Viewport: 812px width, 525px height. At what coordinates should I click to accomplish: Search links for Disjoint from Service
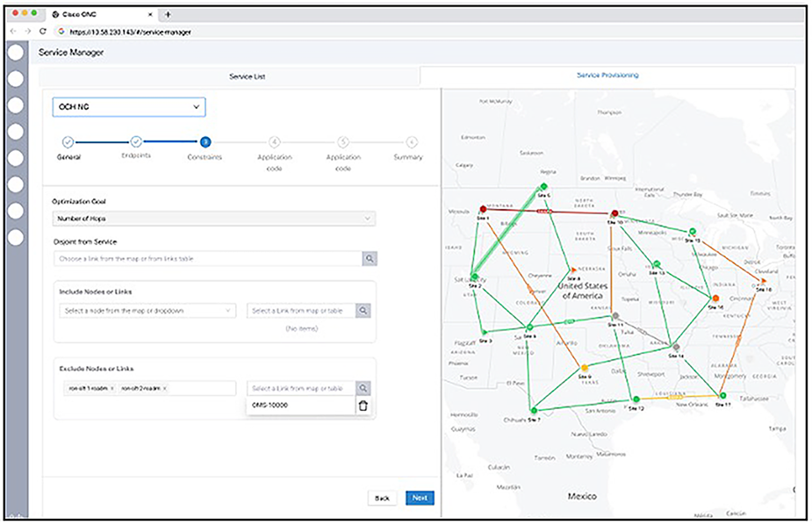tap(370, 258)
